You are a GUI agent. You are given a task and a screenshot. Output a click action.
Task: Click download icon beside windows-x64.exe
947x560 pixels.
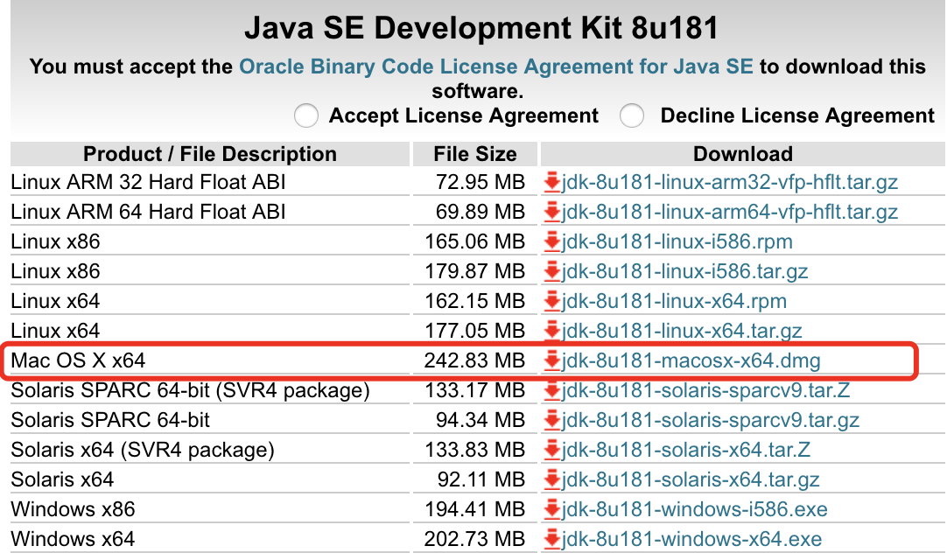tap(552, 539)
